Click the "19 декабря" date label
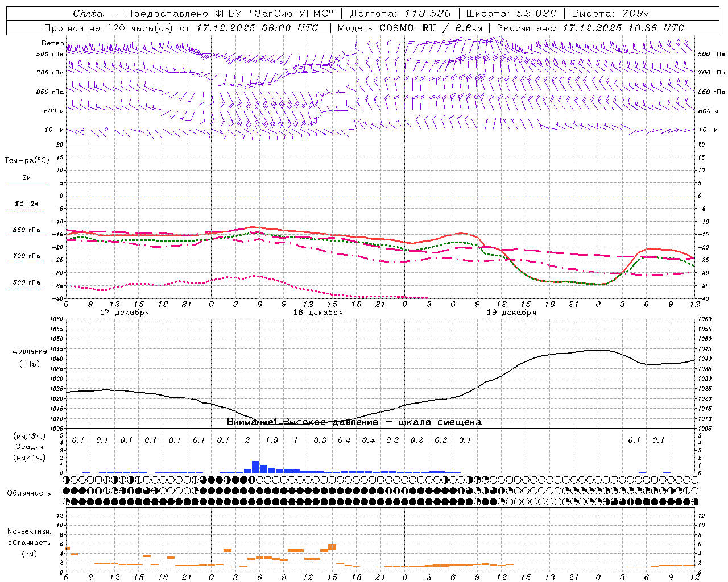 coord(511,313)
